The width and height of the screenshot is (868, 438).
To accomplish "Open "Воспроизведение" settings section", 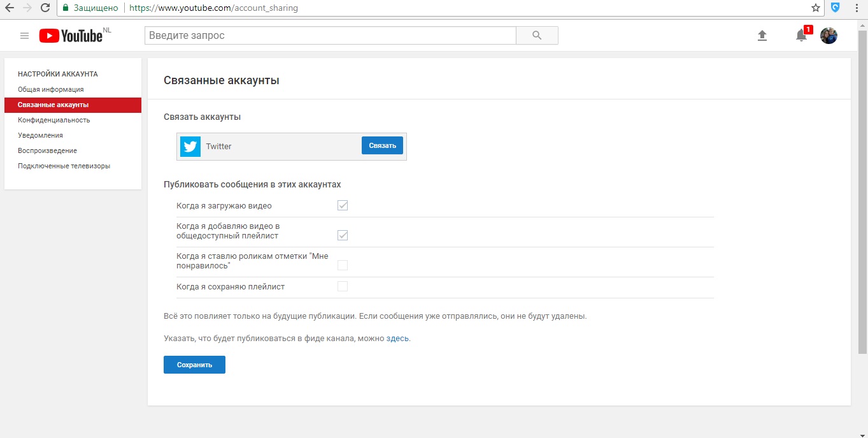I will click(x=47, y=150).
